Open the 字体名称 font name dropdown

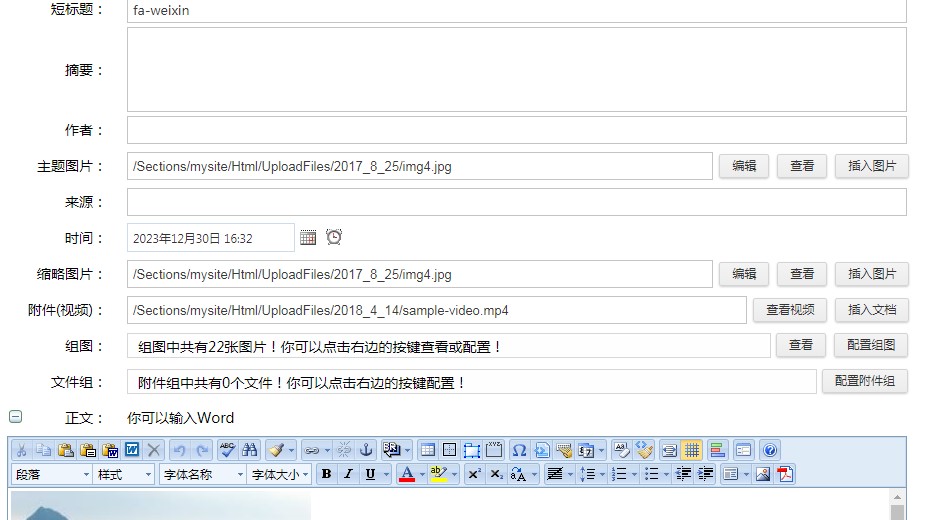pos(240,474)
